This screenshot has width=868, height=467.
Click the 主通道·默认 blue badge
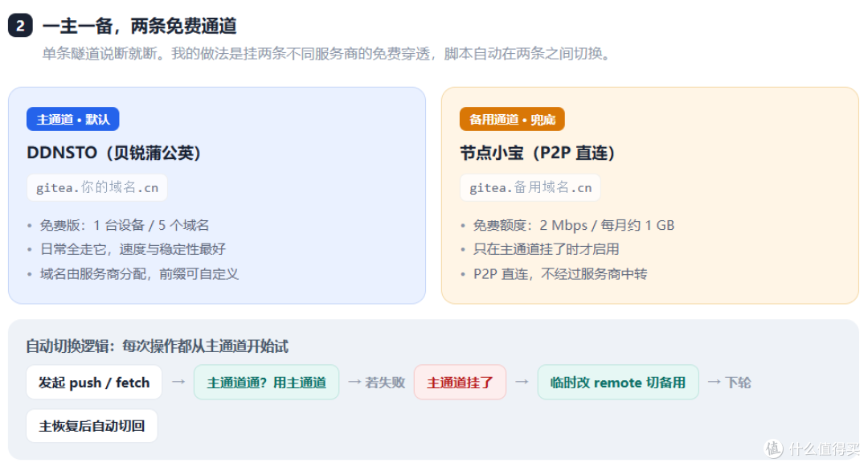[72, 119]
